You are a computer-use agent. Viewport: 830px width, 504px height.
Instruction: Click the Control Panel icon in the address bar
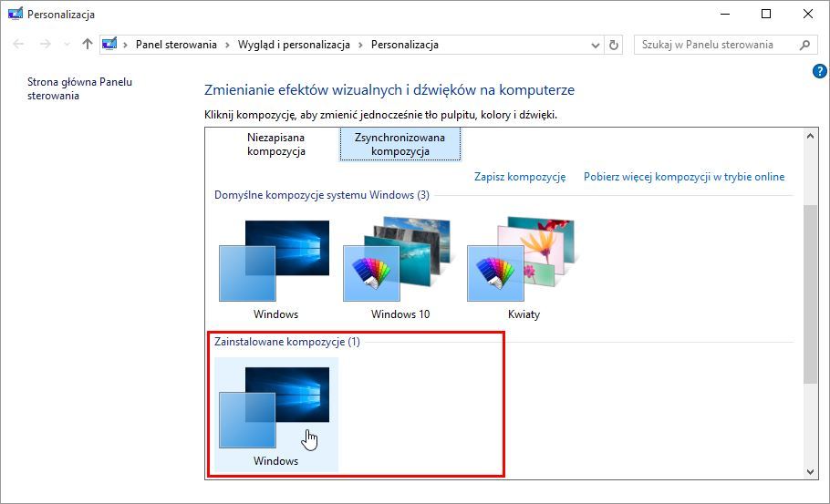(109, 44)
